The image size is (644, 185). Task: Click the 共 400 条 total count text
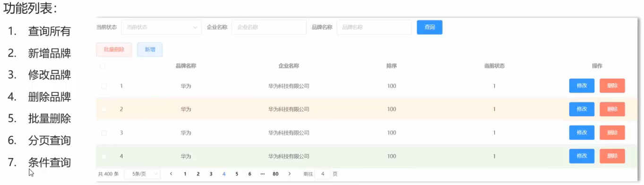(109, 174)
